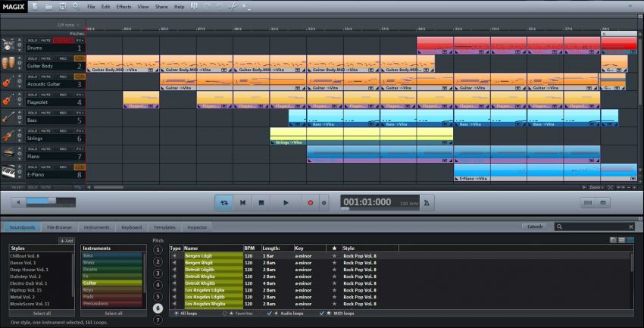644x328 pixels.
Task: Click the E-Piano keyboard instrument icon
Action: [x=8, y=172]
